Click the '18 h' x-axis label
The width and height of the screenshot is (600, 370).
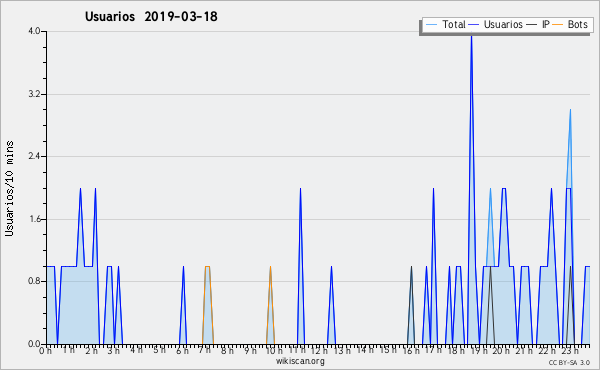pyautogui.click(x=456, y=350)
